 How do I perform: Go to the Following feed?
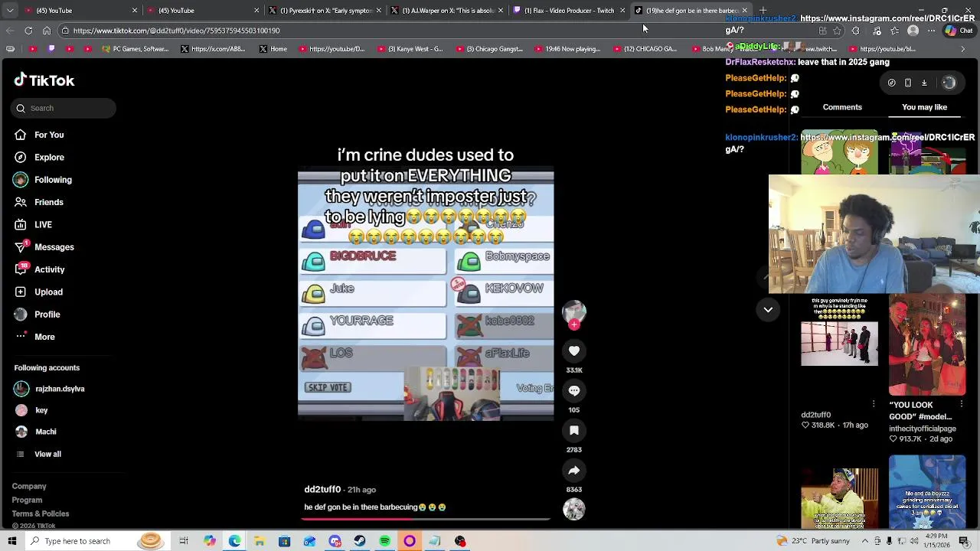click(x=42, y=180)
